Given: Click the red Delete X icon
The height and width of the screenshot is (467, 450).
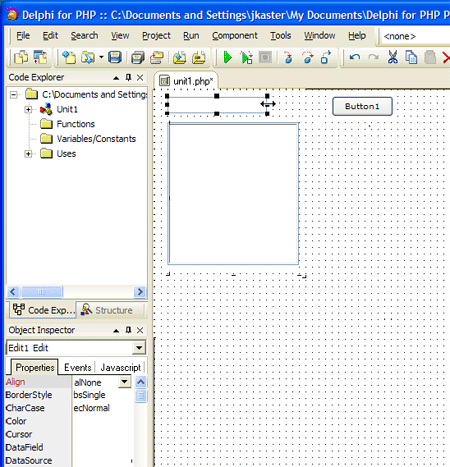Looking at the screenshot, I should tap(446, 58).
